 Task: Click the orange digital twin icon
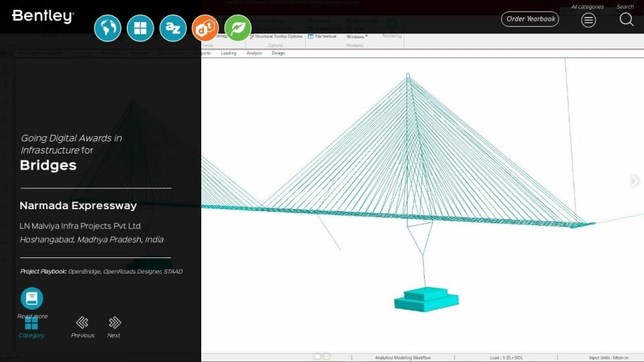coord(205,28)
